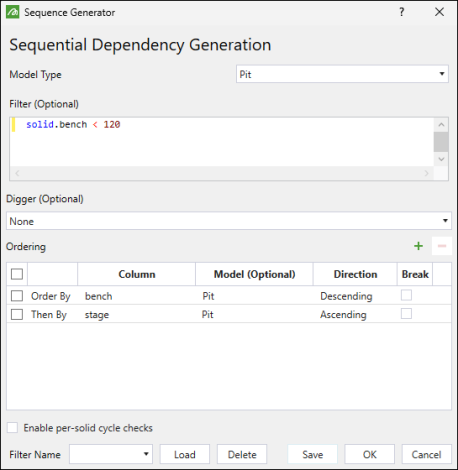Screen dimensions: 458x470
Task: Click the horizontal scroll left arrow in filter
Action: coord(17,173)
